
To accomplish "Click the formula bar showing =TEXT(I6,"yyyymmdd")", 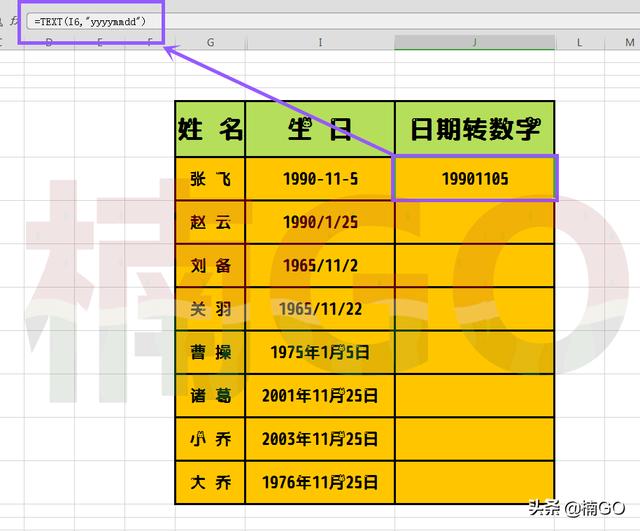I will click(x=333, y=21).
